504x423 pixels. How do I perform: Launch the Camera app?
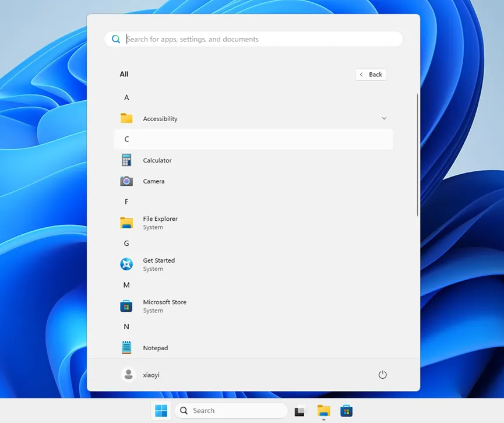(x=153, y=181)
